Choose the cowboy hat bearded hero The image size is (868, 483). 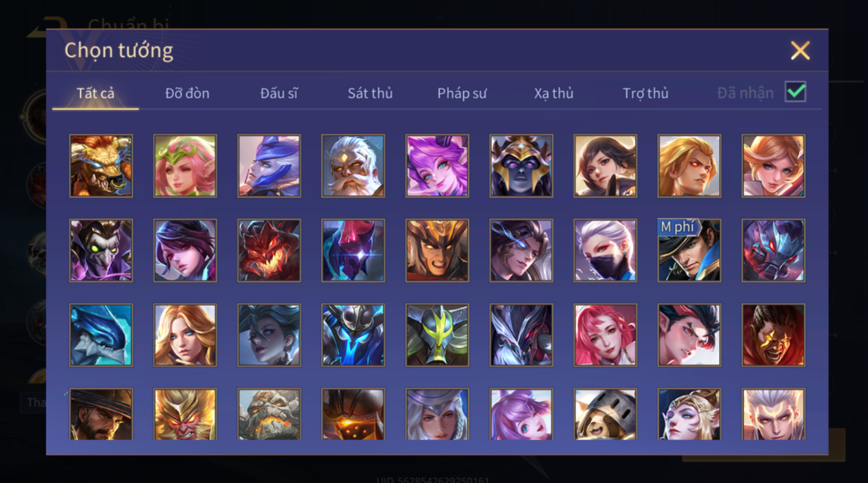(101, 414)
